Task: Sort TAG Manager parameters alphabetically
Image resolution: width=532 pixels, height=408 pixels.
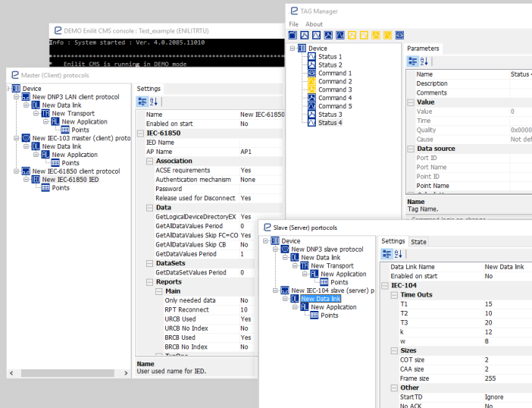Action: pos(424,61)
